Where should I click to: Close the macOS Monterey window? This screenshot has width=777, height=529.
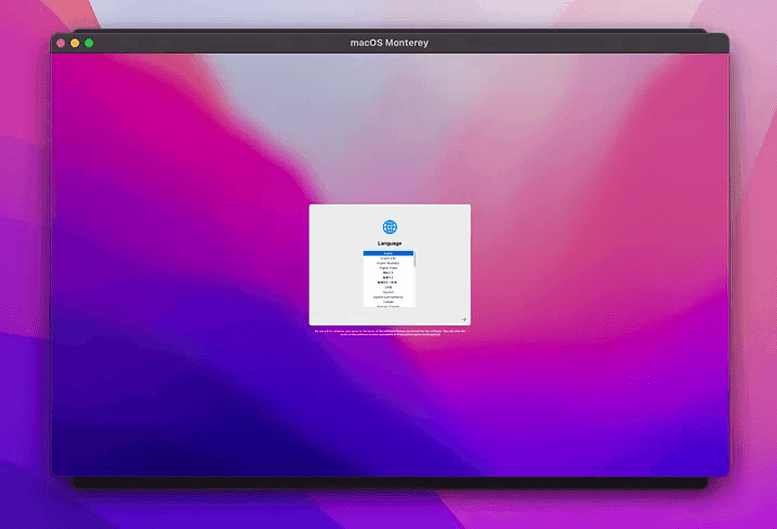(60, 43)
